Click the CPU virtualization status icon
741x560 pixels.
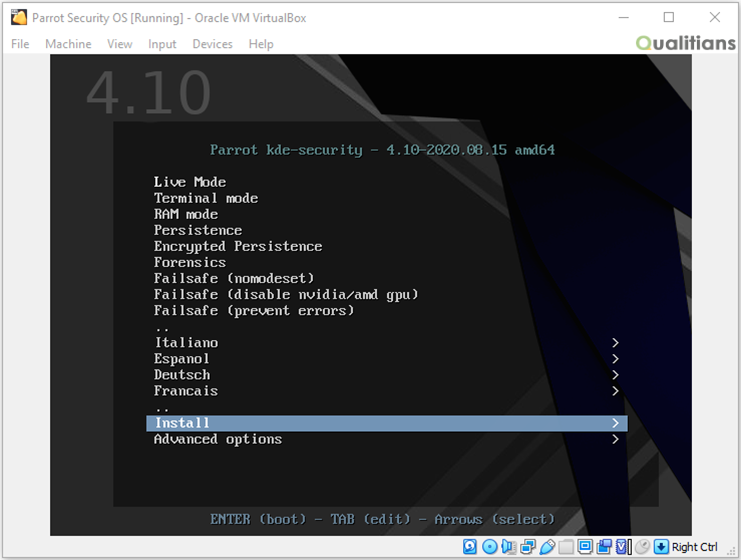[x=623, y=547]
